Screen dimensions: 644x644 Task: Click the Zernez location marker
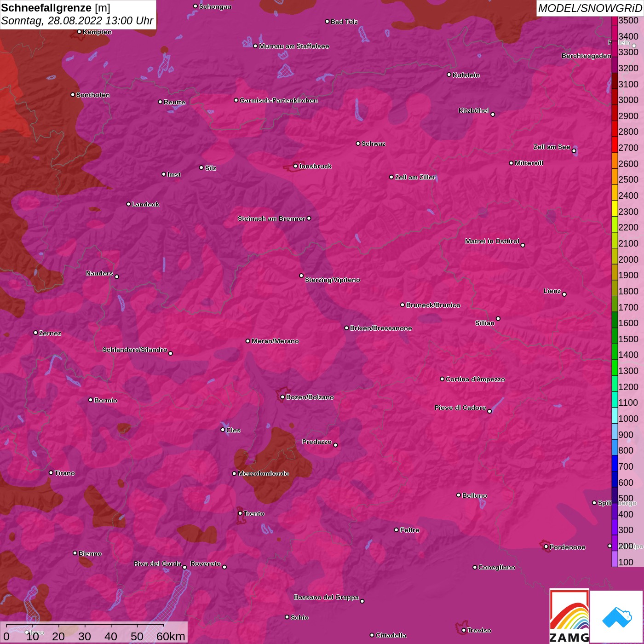point(35,333)
